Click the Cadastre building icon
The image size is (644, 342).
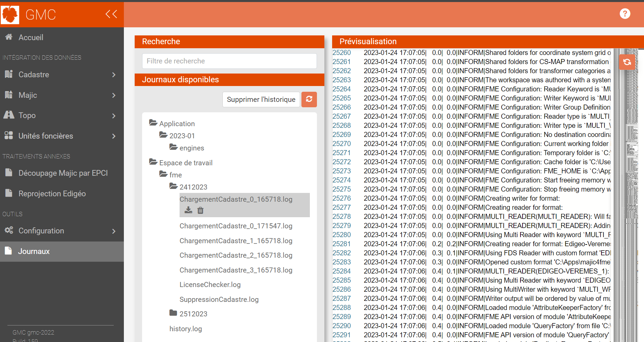9,74
